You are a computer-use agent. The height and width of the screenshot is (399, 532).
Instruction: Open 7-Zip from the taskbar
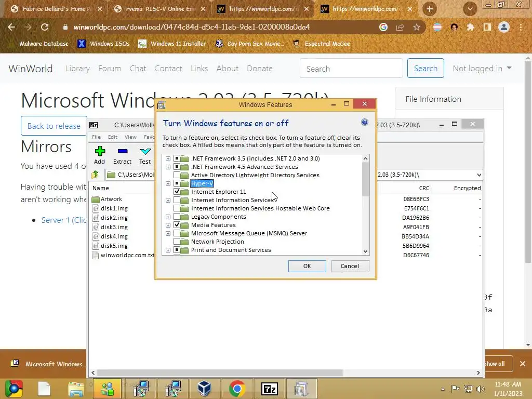point(270,389)
